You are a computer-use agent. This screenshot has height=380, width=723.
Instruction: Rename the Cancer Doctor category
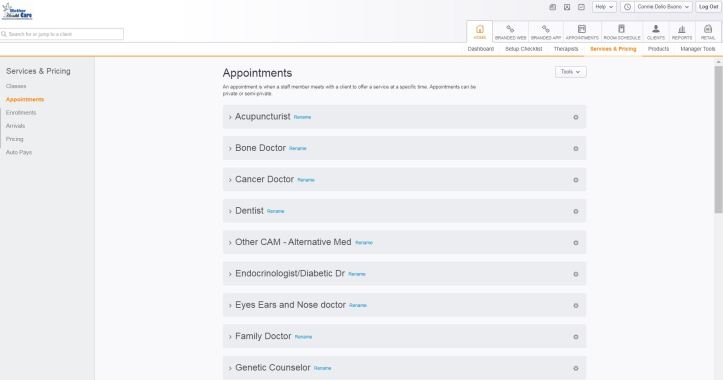[x=306, y=180]
